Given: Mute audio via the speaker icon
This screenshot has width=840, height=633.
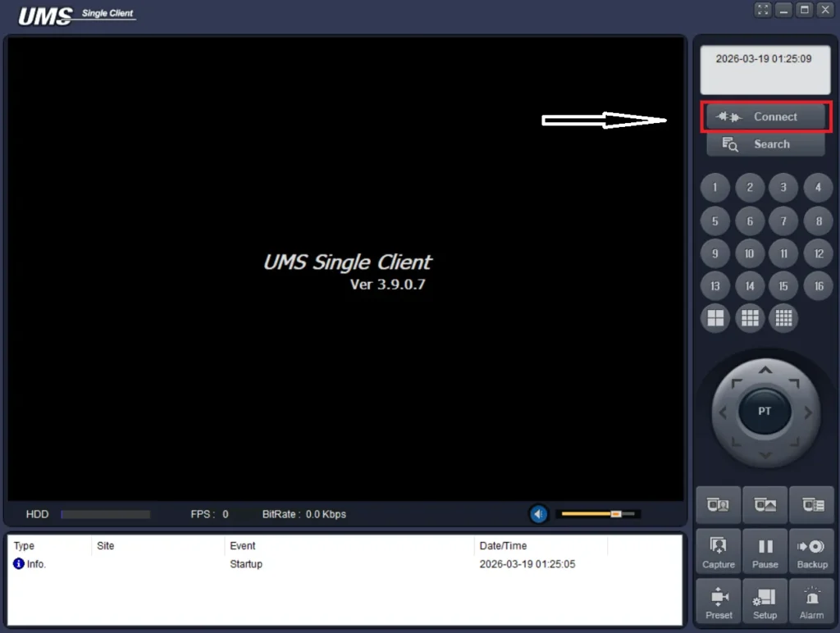Looking at the screenshot, I should tap(539, 513).
